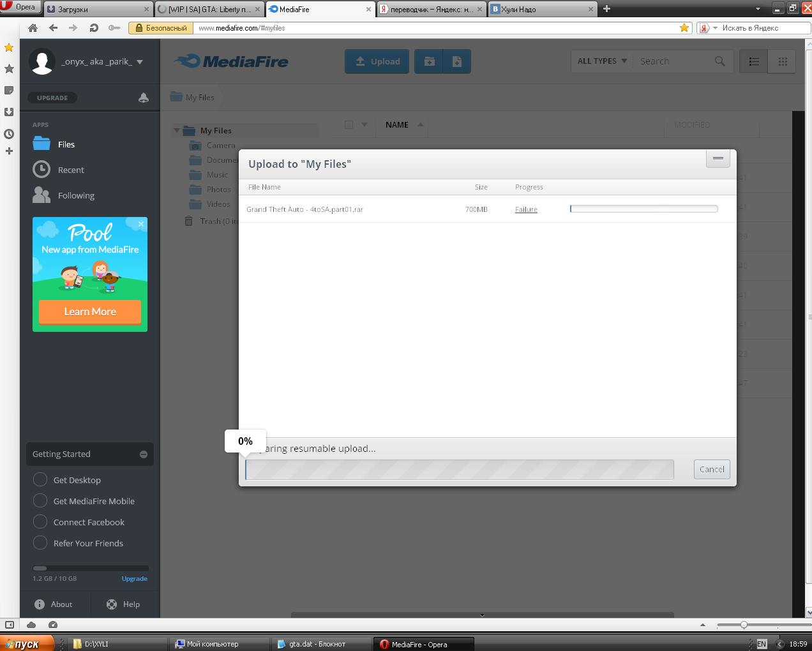The height and width of the screenshot is (651, 812).
Task: Click the user avatar icon
Action: tap(42, 62)
